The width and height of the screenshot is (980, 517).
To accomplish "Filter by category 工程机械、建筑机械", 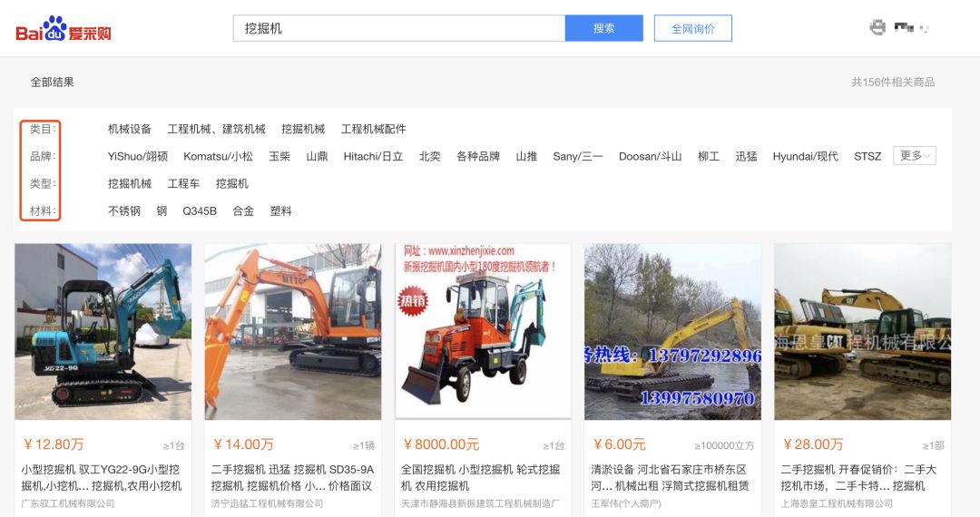I will [216, 129].
